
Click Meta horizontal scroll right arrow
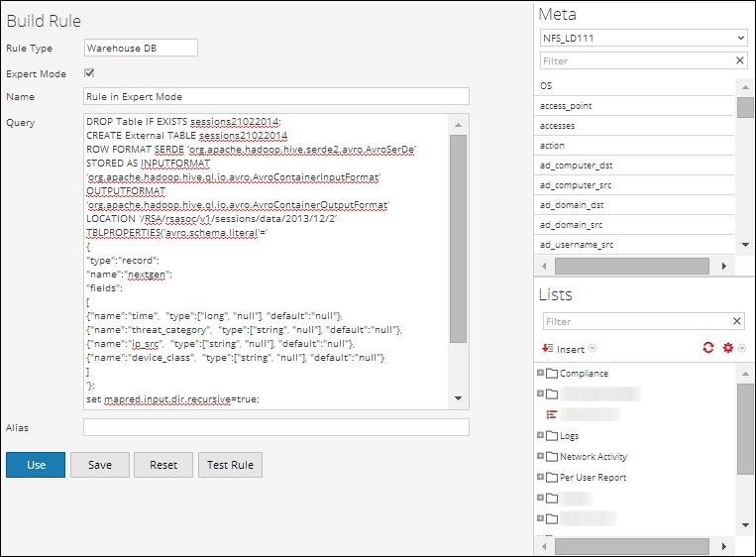pyautogui.click(x=723, y=267)
